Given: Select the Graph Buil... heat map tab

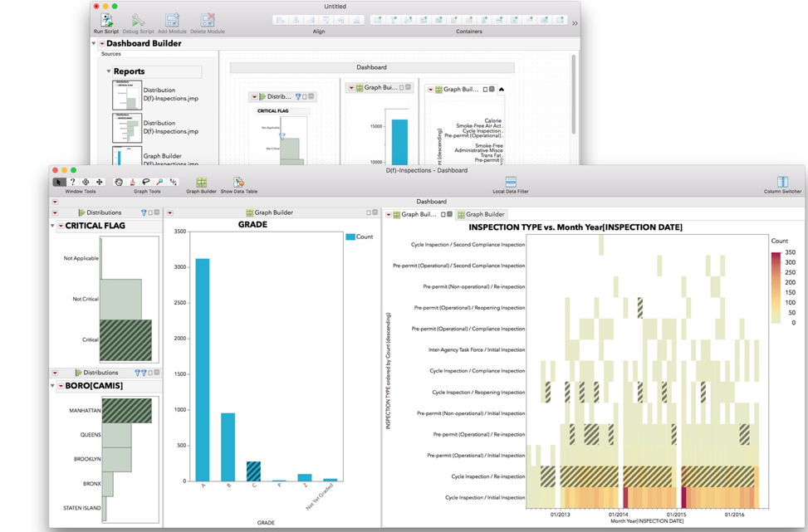Looking at the screenshot, I should pyautogui.click(x=418, y=214).
